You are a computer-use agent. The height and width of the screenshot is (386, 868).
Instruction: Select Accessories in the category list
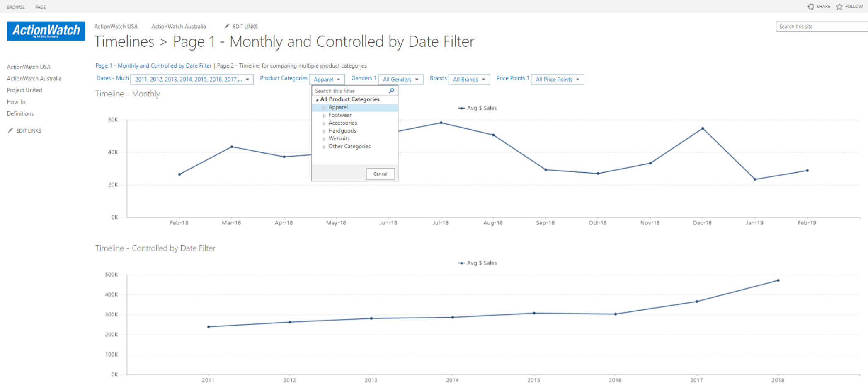342,123
